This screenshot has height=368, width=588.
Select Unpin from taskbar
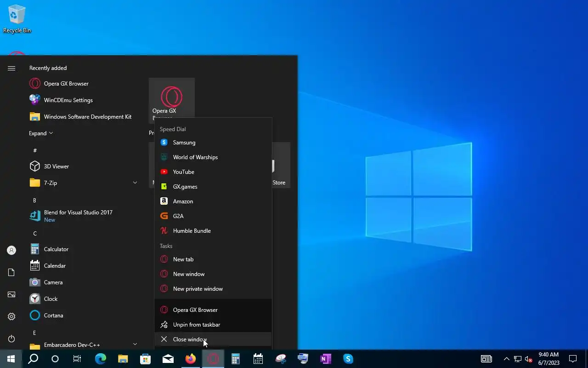(213, 325)
